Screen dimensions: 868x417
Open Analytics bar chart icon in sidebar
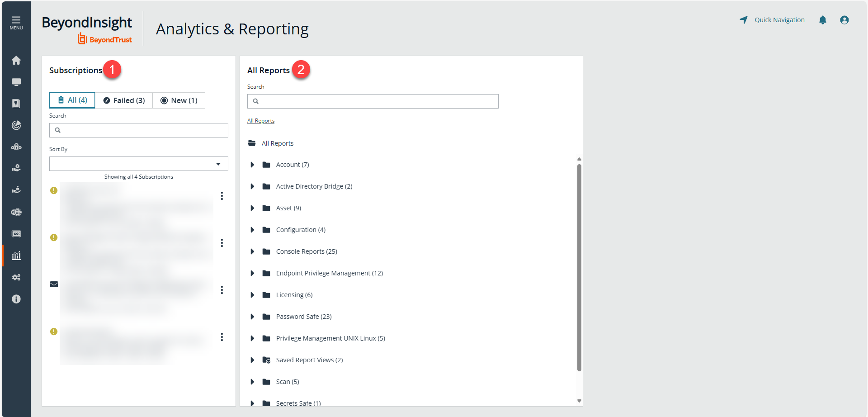16,256
